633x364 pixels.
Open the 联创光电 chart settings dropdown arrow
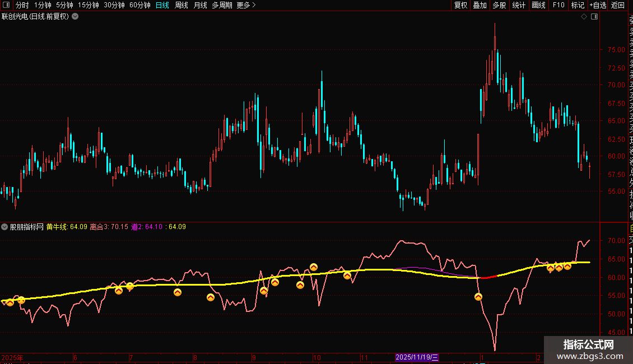75,17
